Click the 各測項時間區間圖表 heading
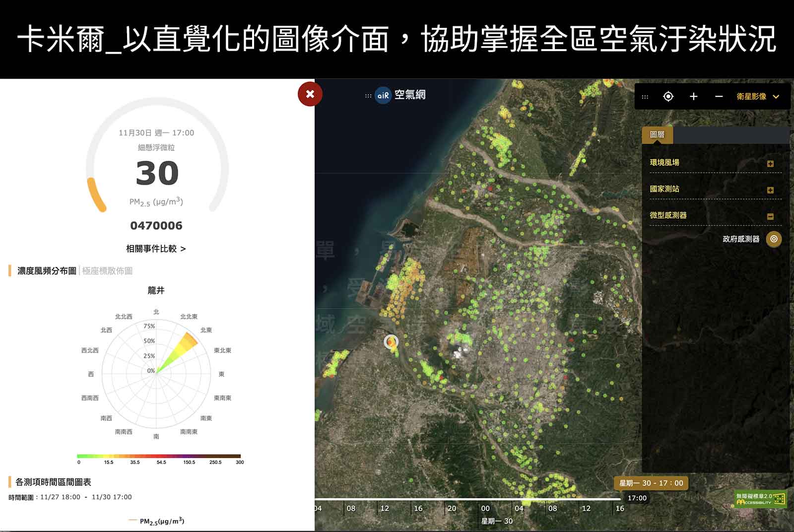794x532 pixels. point(53,482)
